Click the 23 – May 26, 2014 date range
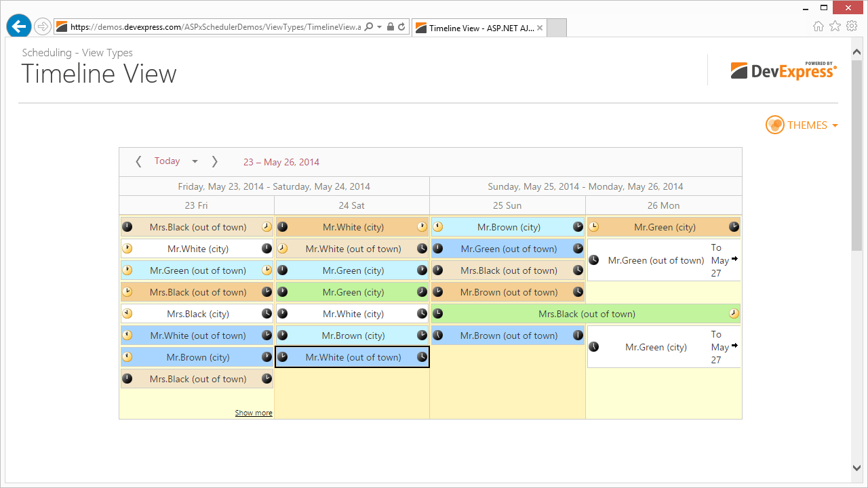 pos(281,162)
